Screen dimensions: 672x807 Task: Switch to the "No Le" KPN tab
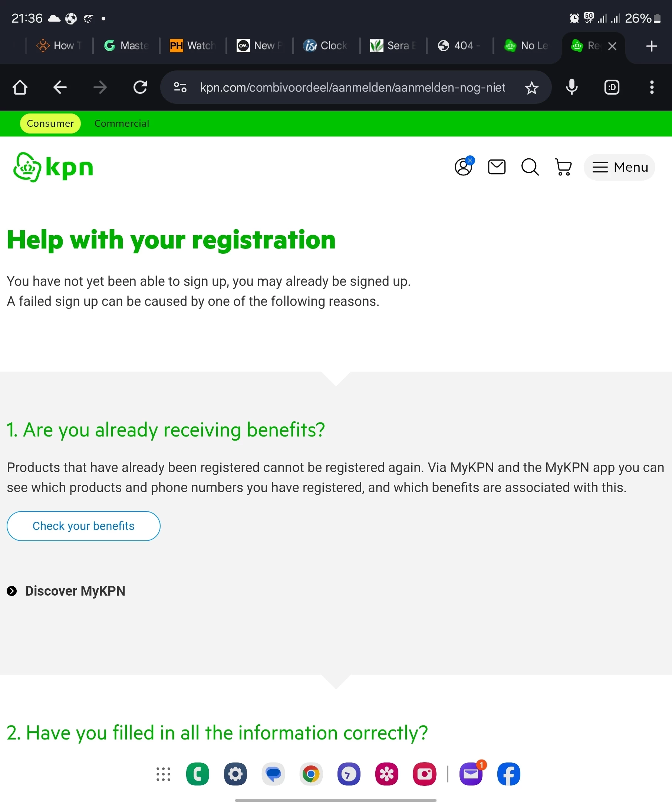tap(527, 46)
